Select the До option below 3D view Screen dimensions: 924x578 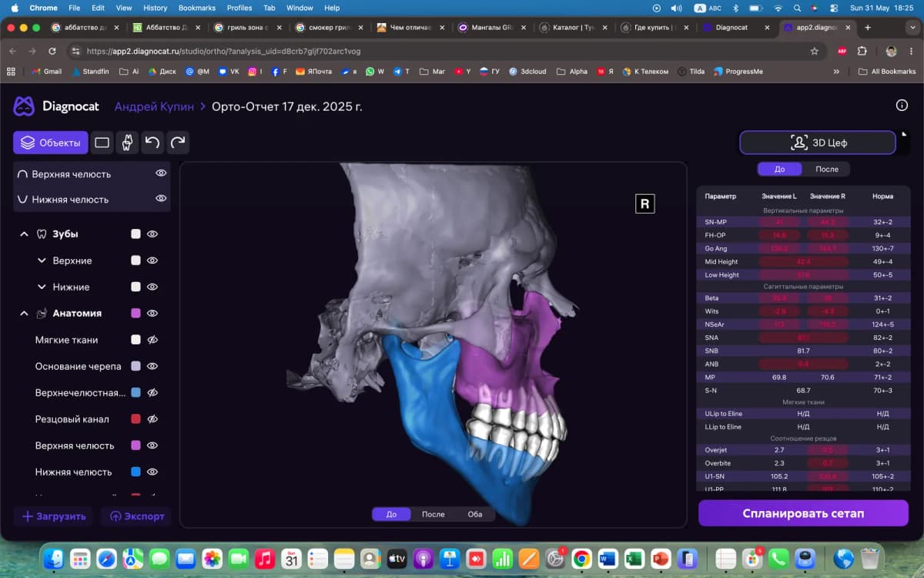pos(391,514)
